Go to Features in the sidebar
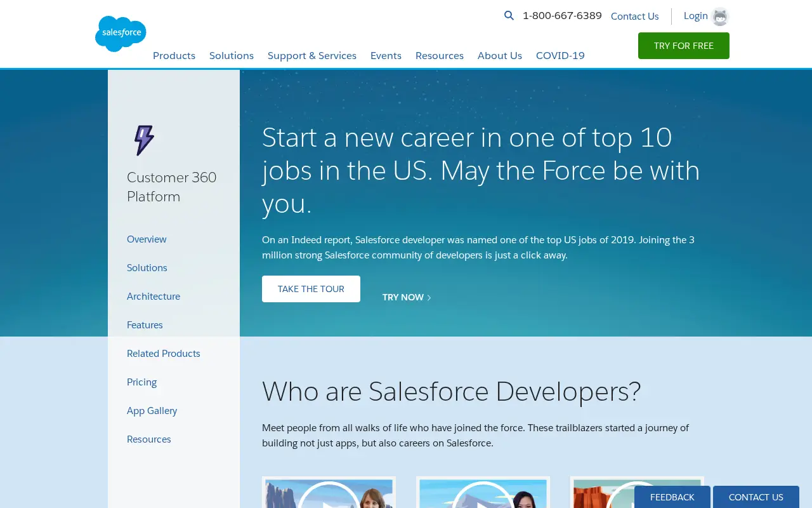The image size is (812, 508). point(145,325)
